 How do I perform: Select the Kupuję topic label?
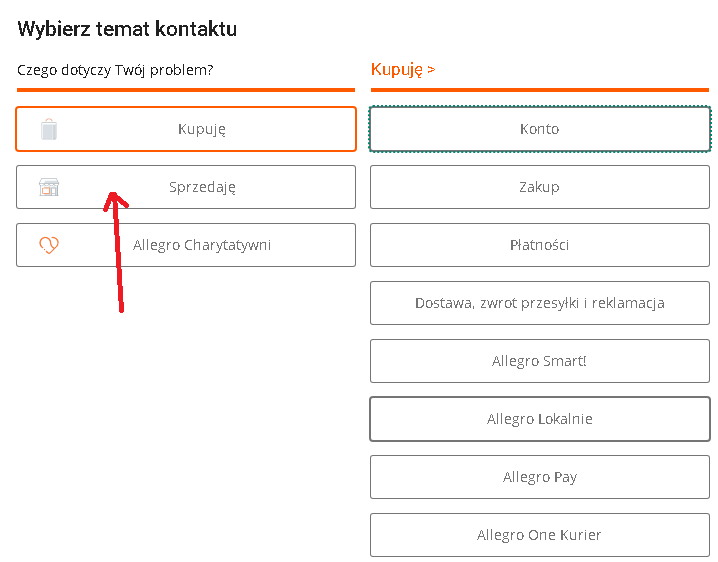click(202, 129)
